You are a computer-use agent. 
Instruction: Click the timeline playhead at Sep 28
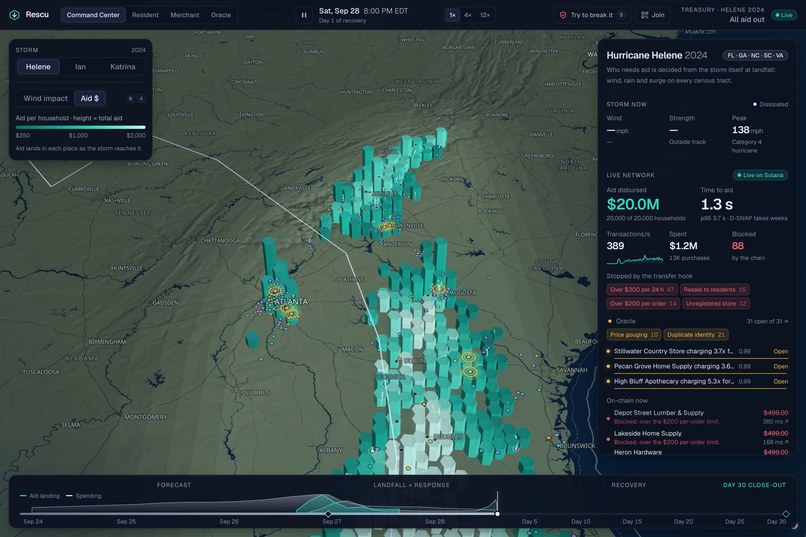(x=497, y=513)
